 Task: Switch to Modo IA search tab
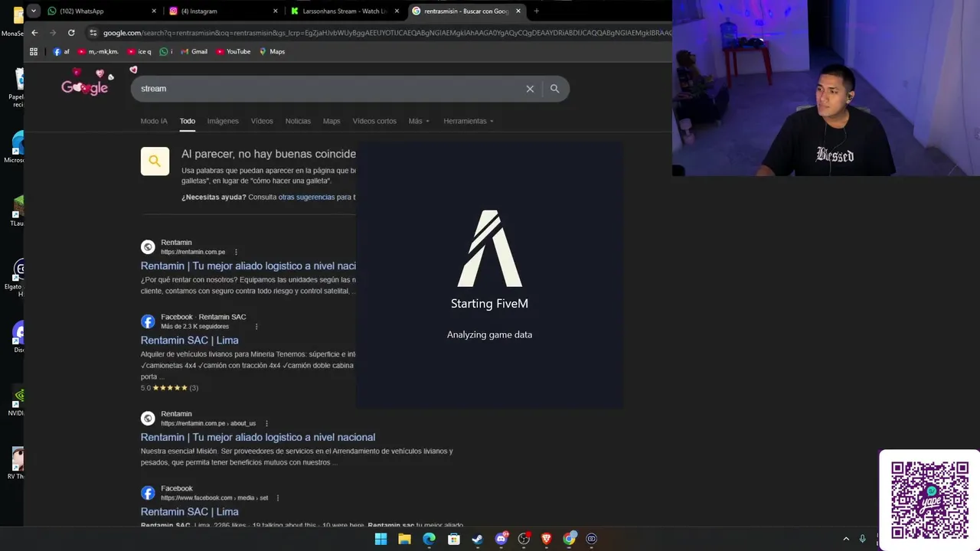click(154, 121)
